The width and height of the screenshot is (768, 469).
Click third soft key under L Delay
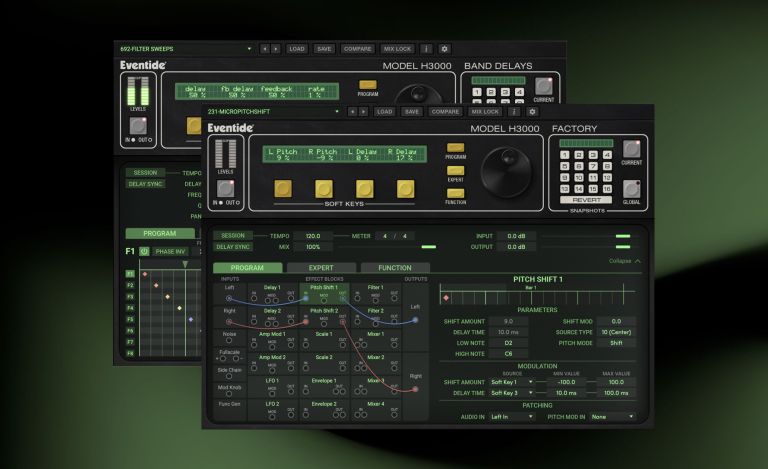click(x=364, y=189)
